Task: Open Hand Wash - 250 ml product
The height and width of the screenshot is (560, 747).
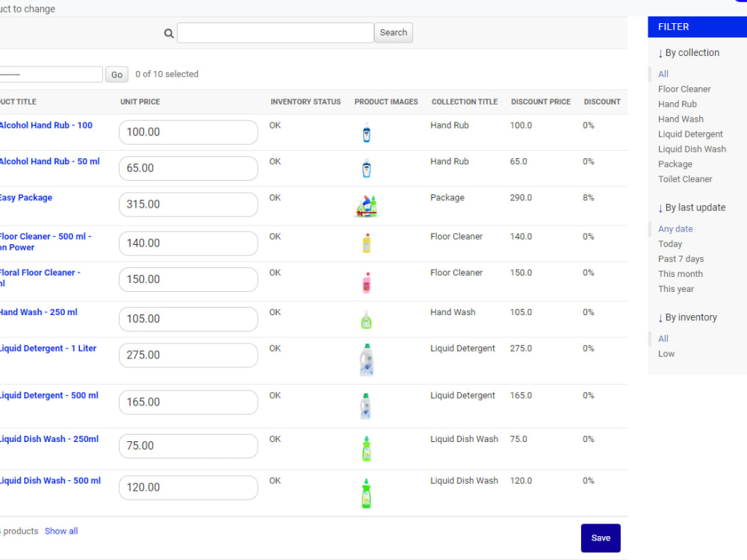Action: pyautogui.click(x=39, y=312)
